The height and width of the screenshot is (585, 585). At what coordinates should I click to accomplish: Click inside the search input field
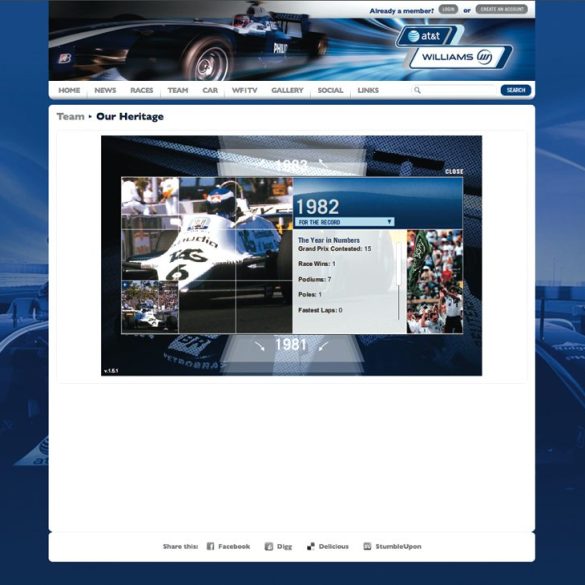[x=459, y=90]
